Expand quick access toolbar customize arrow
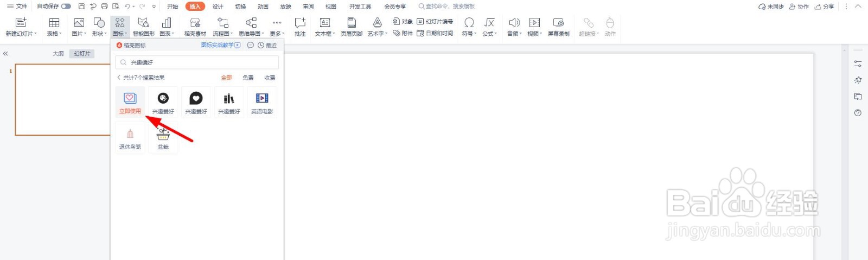 pyautogui.click(x=154, y=7)
